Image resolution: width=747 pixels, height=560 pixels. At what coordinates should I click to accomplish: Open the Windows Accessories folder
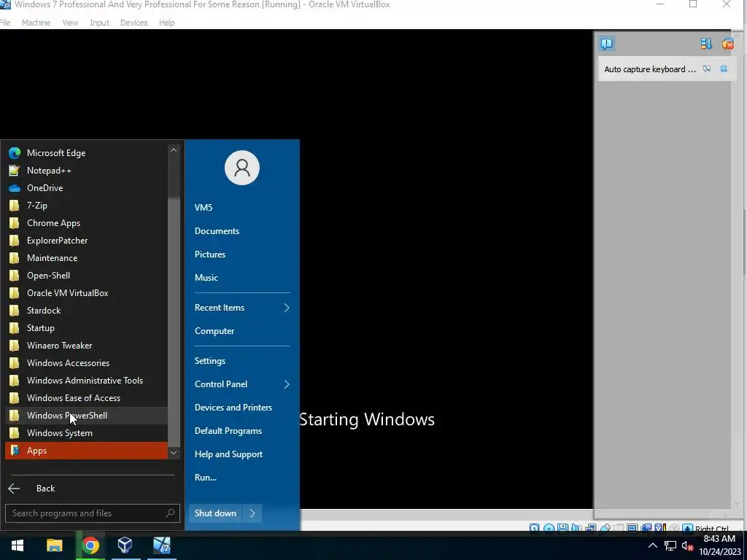tap(86, 363)
